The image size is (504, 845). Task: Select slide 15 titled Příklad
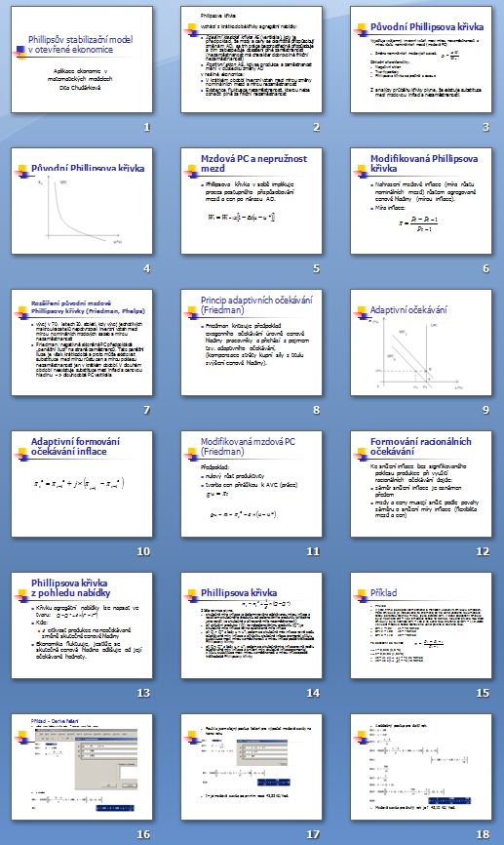[421, 625]
